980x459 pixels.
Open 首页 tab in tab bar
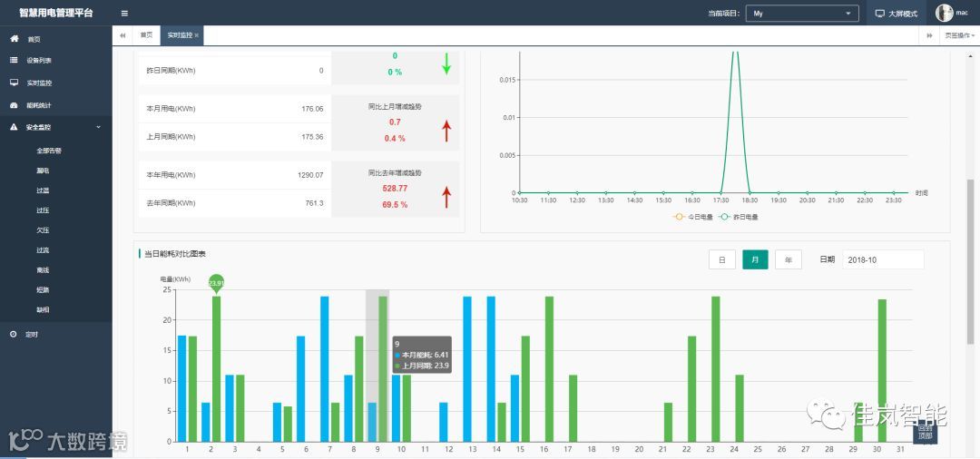(146, 35)
